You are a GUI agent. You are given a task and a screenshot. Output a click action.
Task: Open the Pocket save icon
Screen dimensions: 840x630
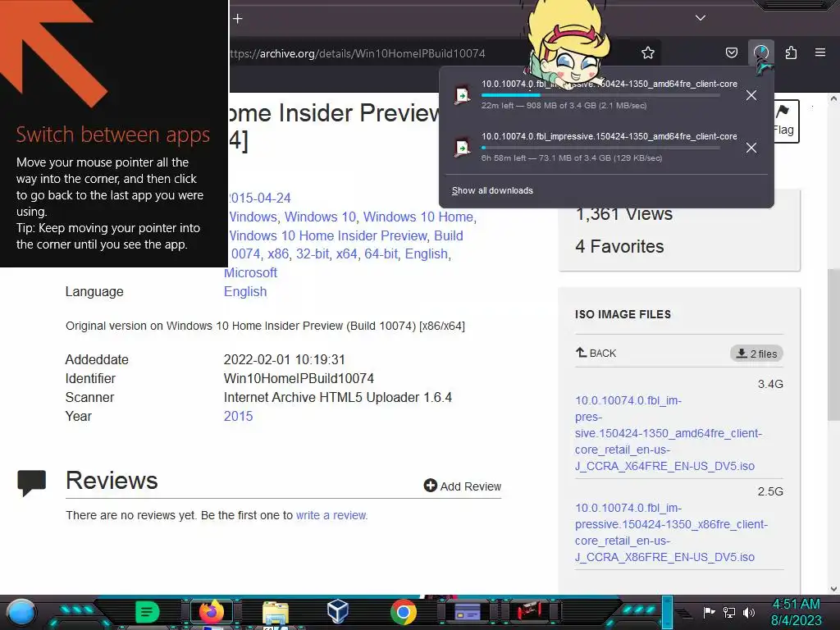point(731,52)
